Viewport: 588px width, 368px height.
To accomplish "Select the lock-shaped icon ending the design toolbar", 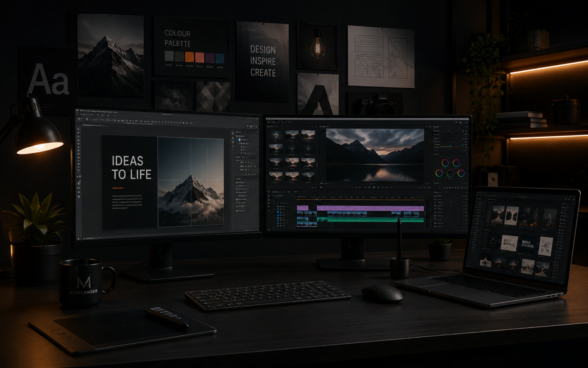I will pos(79,197).
